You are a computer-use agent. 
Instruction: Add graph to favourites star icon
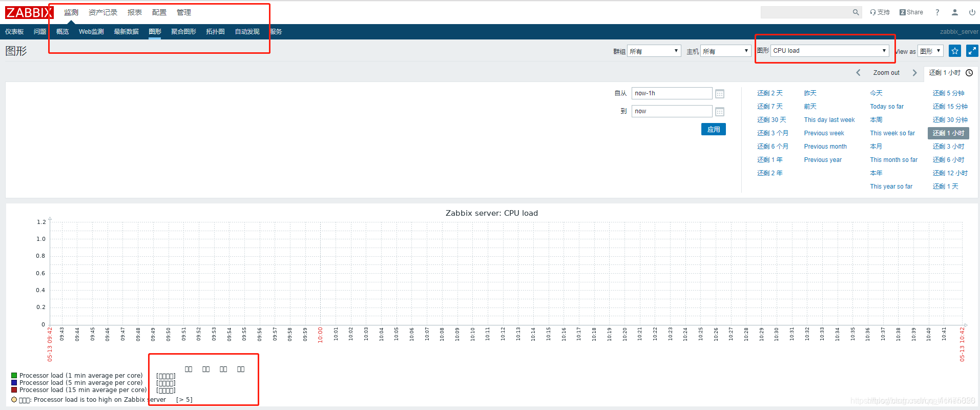pos(954,51)
